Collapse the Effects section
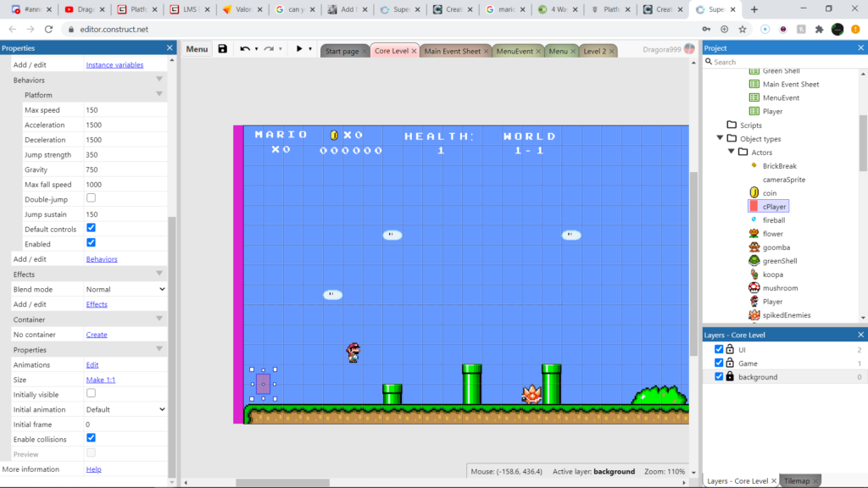The width and height of the screenshot is (868, 488). 159,274
